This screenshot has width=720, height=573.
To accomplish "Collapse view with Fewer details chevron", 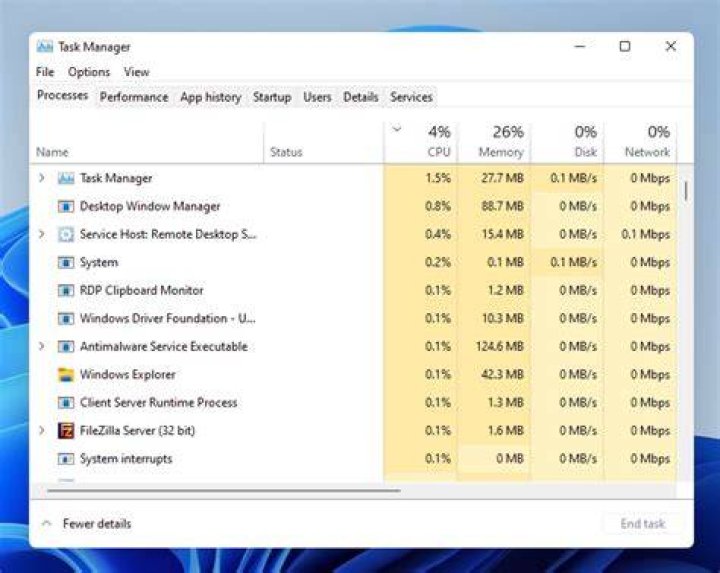I will pyautogui.click(x=46, y=523).
